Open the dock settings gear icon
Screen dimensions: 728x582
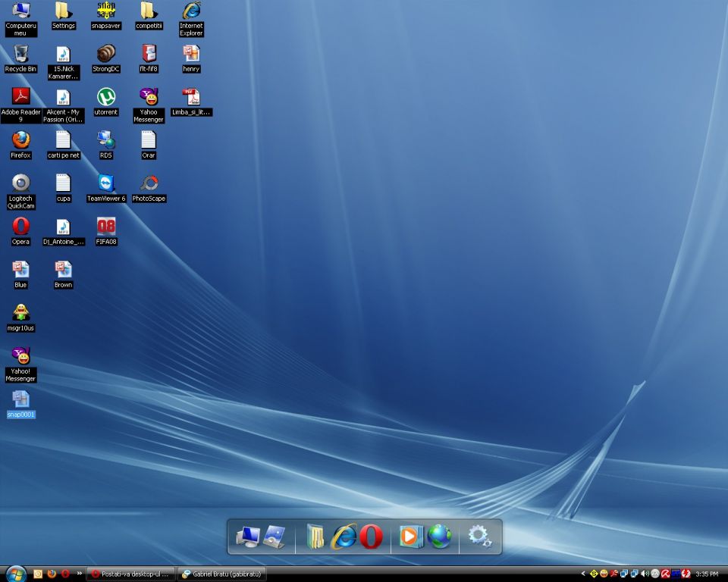[479, 537]
